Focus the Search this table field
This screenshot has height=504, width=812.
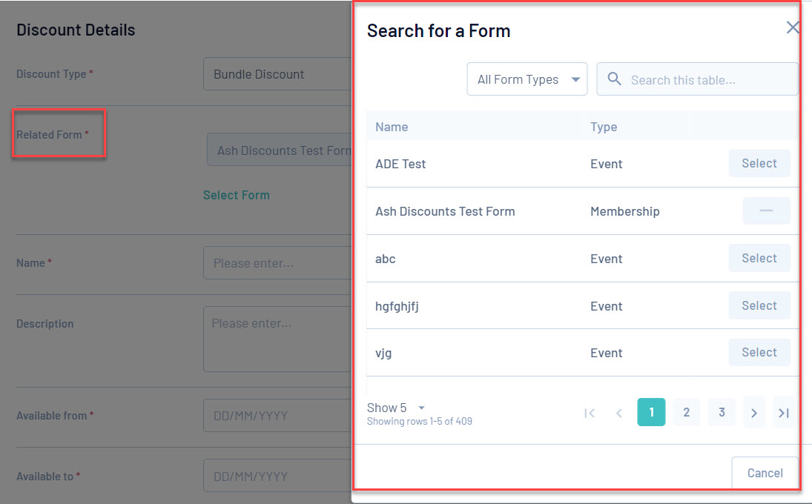(x=708, y=80)
